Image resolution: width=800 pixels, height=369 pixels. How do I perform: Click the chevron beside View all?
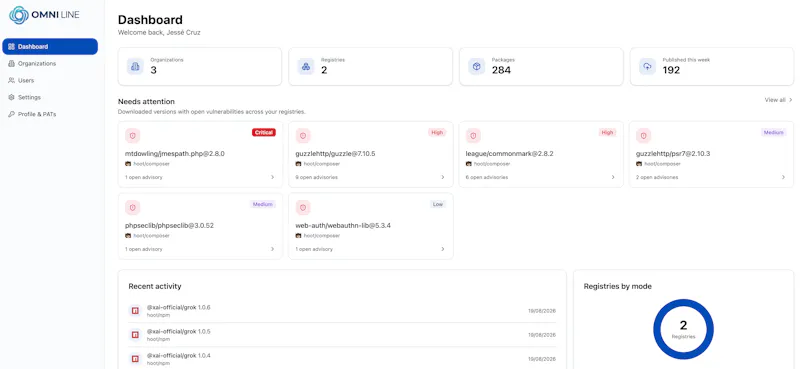tap(791, 100)
